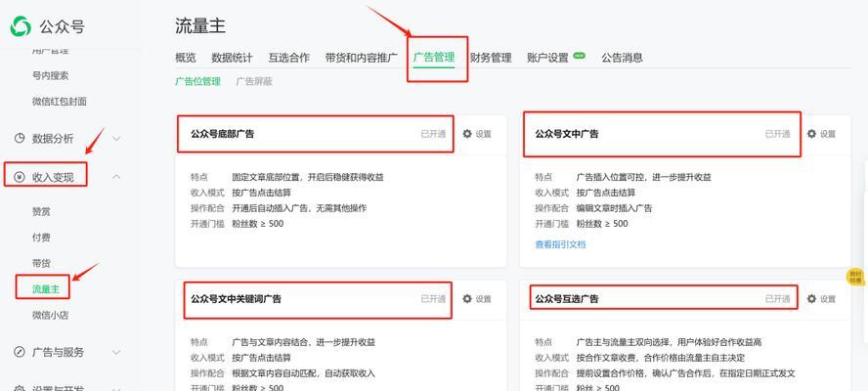The height and width of the screenshot is (391, 868).
Task: Open the 概览 tab
Action: [x=186, y=58]
